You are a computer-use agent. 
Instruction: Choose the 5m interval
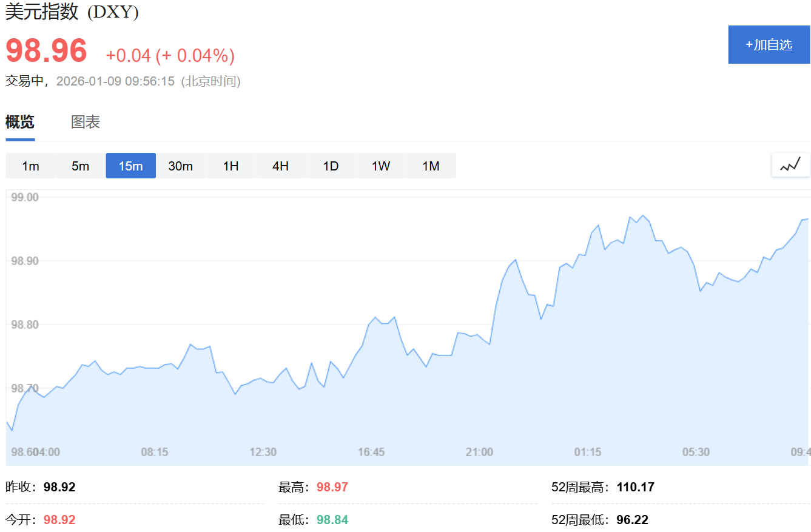pos(81,166)
